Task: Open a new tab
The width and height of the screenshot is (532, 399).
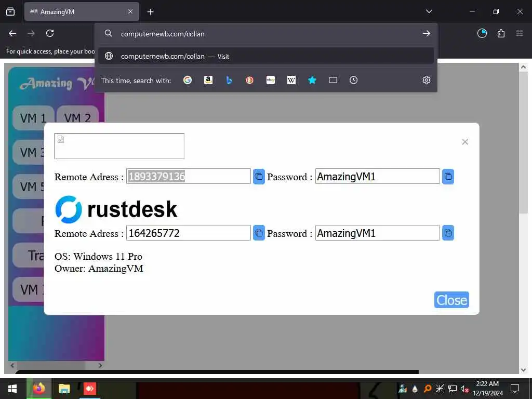Action: coord(150,12)
